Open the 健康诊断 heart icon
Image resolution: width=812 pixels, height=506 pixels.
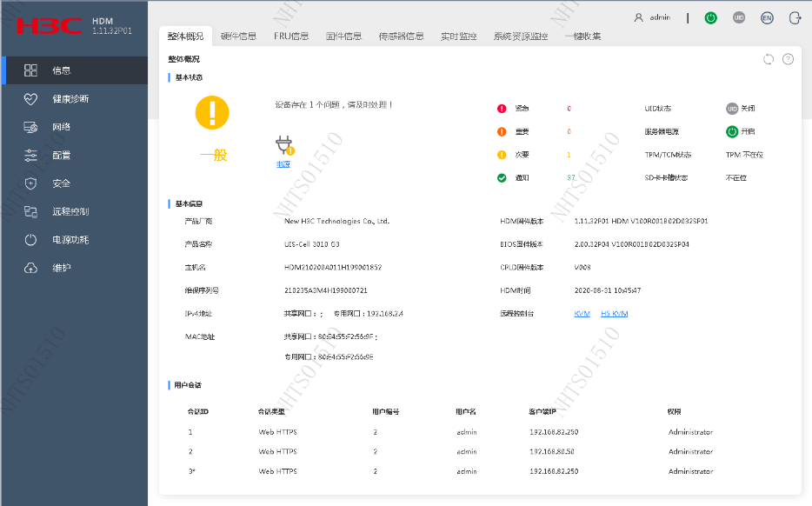(x=30, y=99)
